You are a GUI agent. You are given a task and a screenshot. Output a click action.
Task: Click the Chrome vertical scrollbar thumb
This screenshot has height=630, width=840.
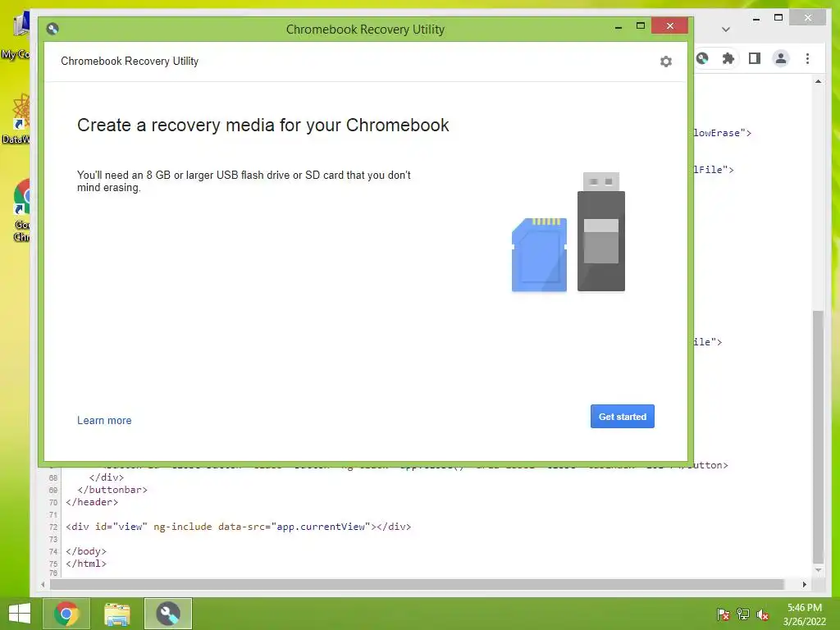[818, 436]
